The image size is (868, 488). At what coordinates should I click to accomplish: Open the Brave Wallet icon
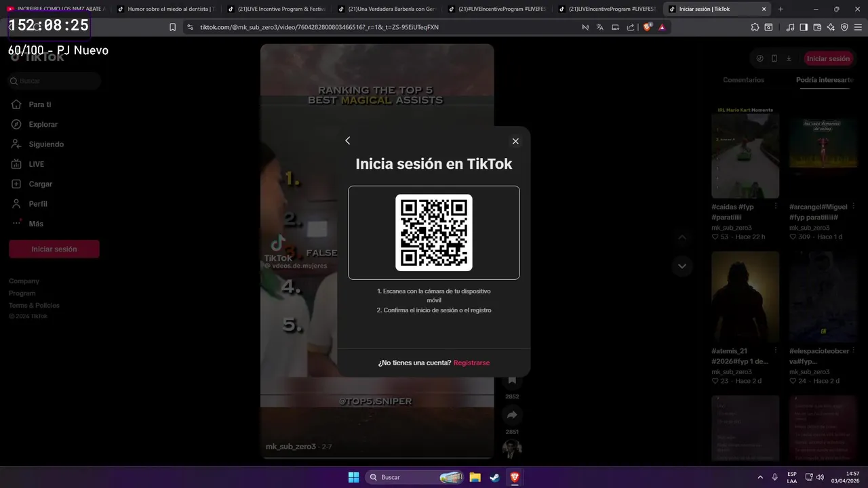(x=817, y=27)
